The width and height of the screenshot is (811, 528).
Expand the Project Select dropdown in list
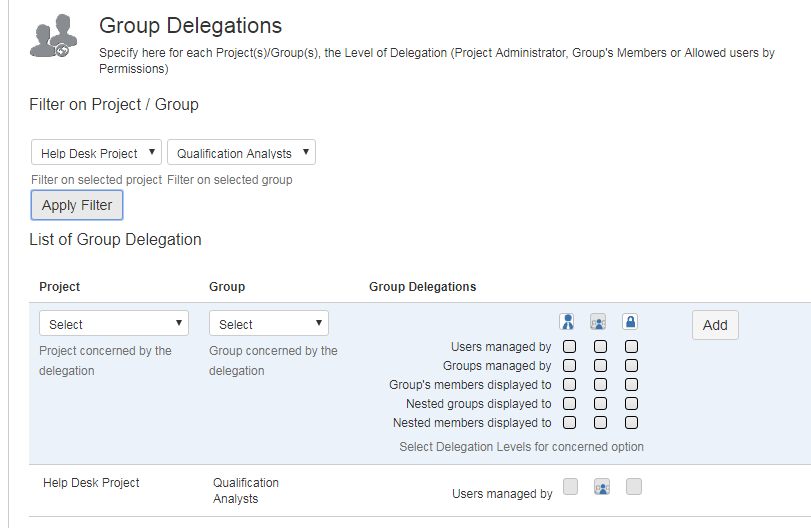click(x=114, y=324)
